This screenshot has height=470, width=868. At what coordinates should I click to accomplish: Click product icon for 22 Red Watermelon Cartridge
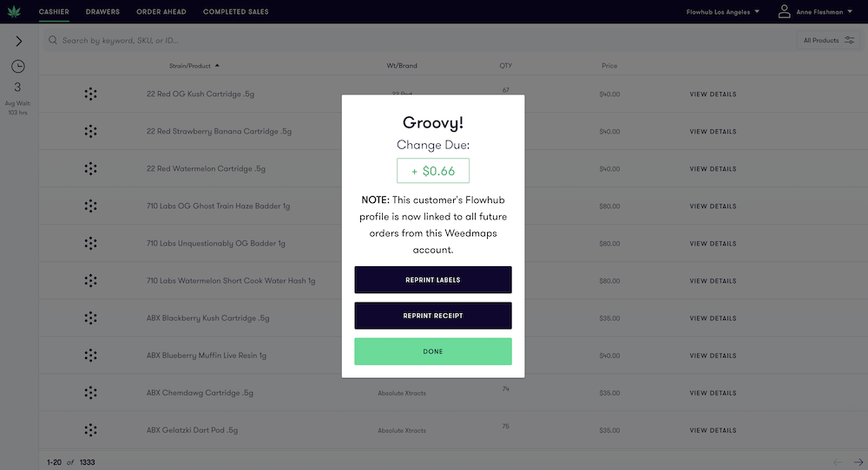(91, 168)
